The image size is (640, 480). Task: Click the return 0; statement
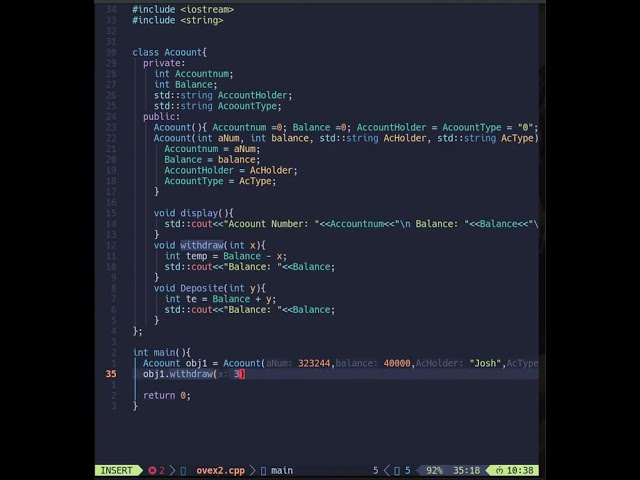(x=167, y=396)
